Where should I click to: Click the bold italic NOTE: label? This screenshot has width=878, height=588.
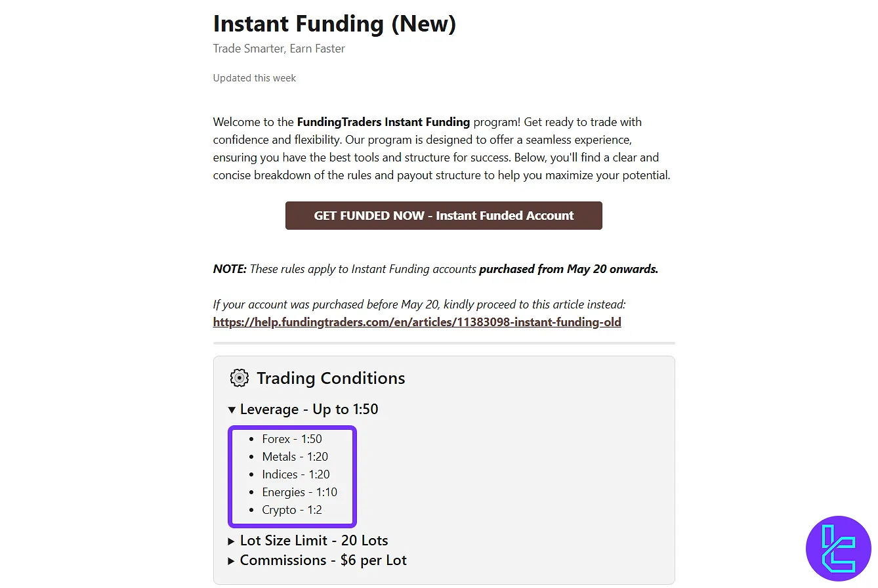coord(230,269)
